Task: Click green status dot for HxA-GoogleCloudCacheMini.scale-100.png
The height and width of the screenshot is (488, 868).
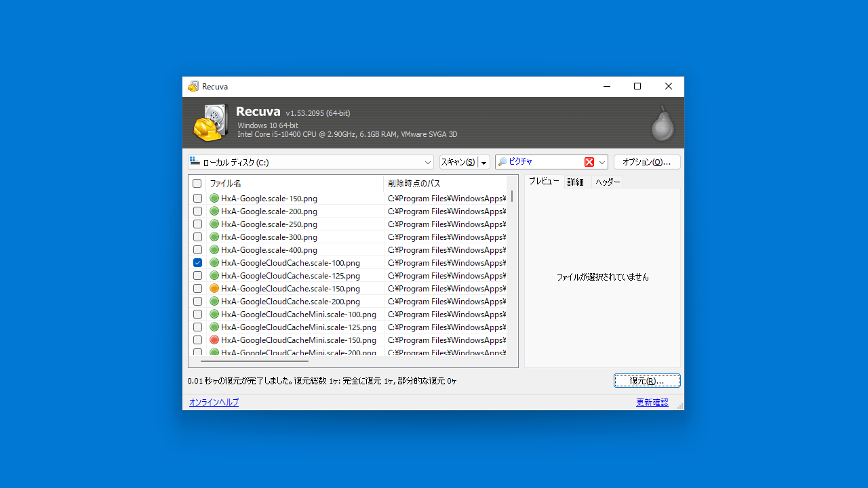Action: [214, 314]
